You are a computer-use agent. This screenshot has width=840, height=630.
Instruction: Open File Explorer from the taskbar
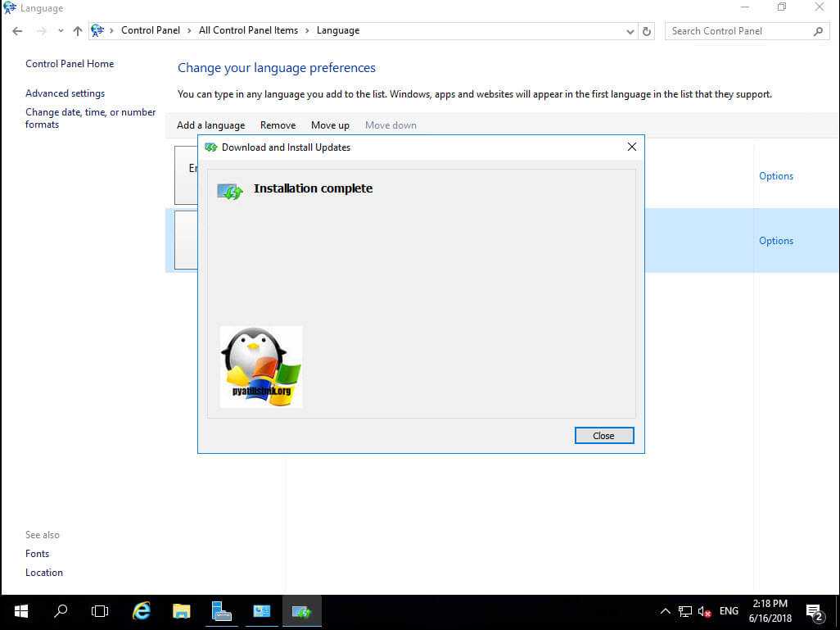pyautogui.click(x=181, y=611)
